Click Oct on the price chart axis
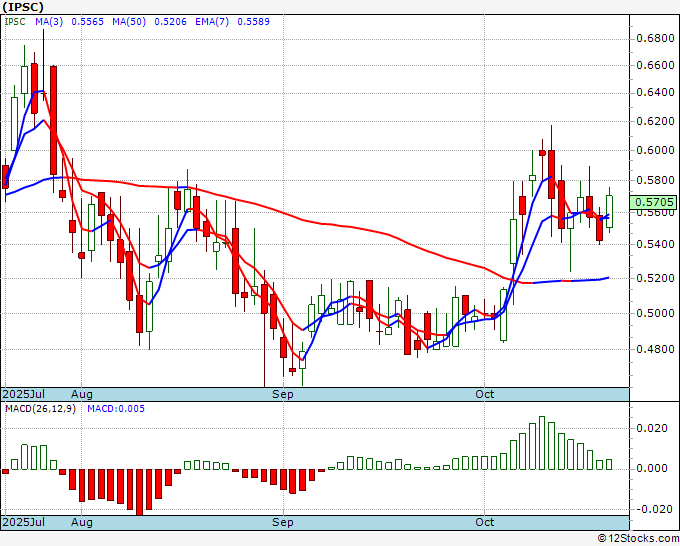Image resolution: width=680 pixels, height=546 pixels. coord(484,395)
